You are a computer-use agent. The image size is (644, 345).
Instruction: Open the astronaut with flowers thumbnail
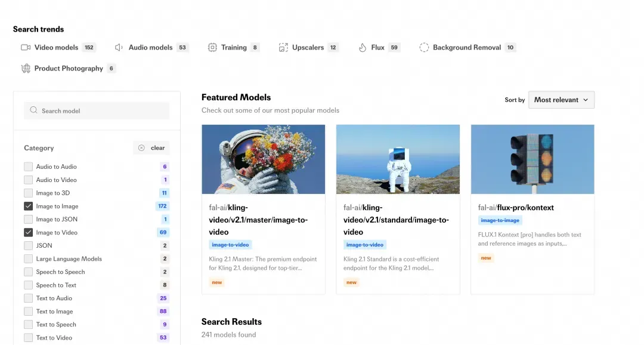point(264,159)
